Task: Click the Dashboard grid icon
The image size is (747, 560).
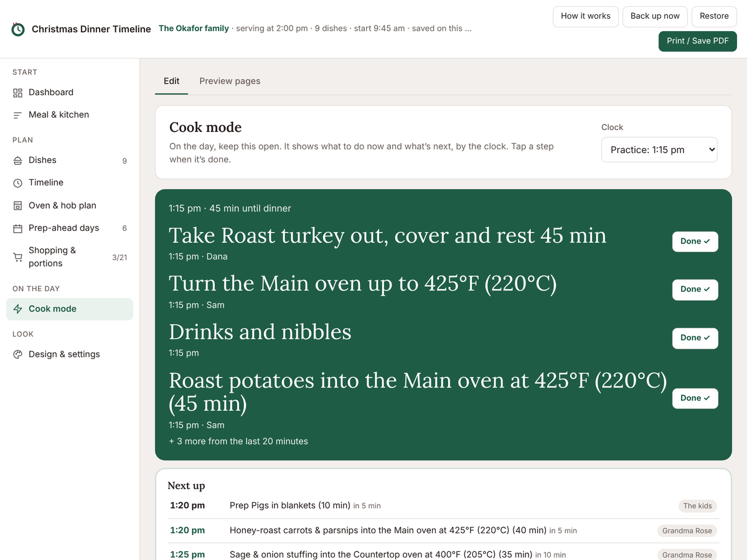Action: tap(17, 93)
